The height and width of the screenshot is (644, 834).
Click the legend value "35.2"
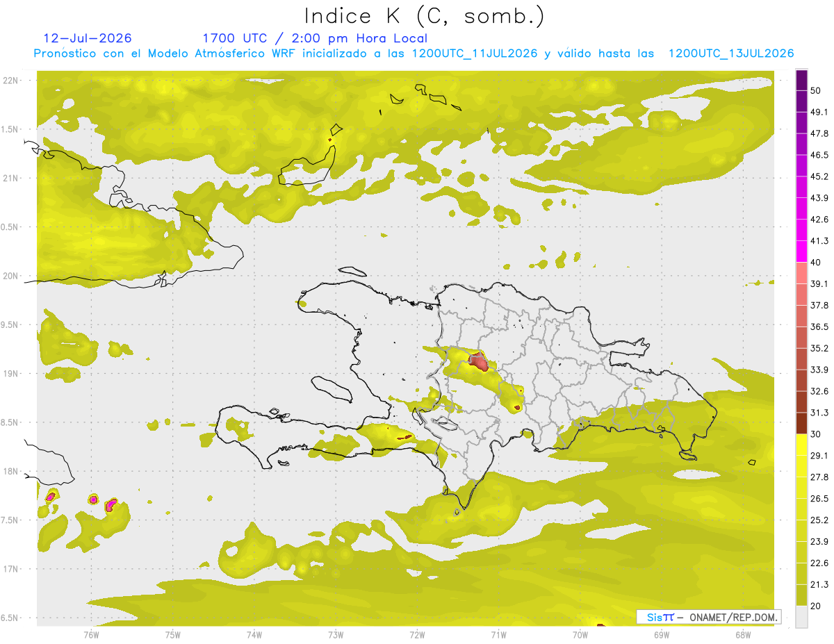point(819,348)
